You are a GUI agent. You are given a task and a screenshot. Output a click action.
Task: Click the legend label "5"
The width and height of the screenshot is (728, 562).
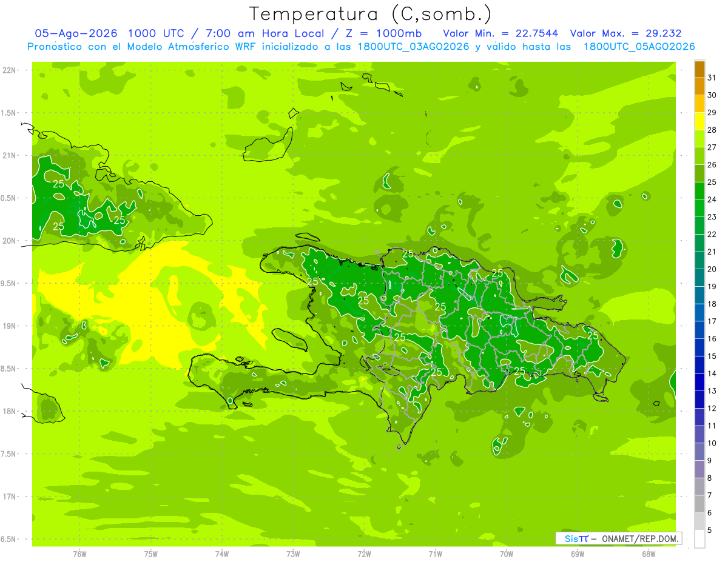tap(710, 530)
